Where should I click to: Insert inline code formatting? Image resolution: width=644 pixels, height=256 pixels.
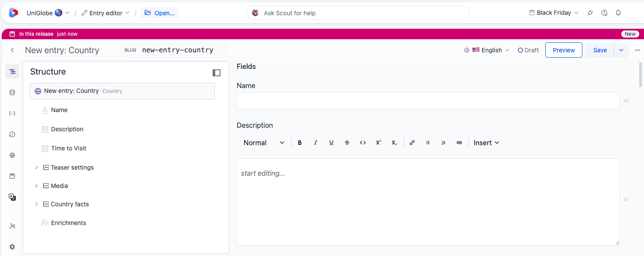coord(363,143)
